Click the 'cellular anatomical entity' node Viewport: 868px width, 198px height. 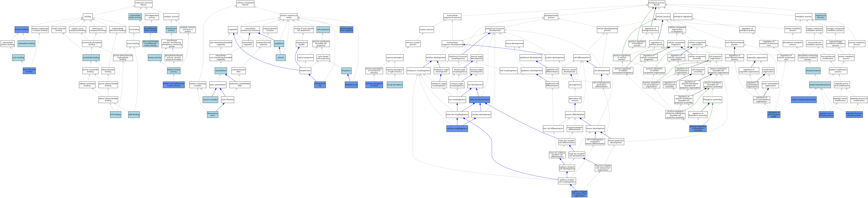click(289, 16)
